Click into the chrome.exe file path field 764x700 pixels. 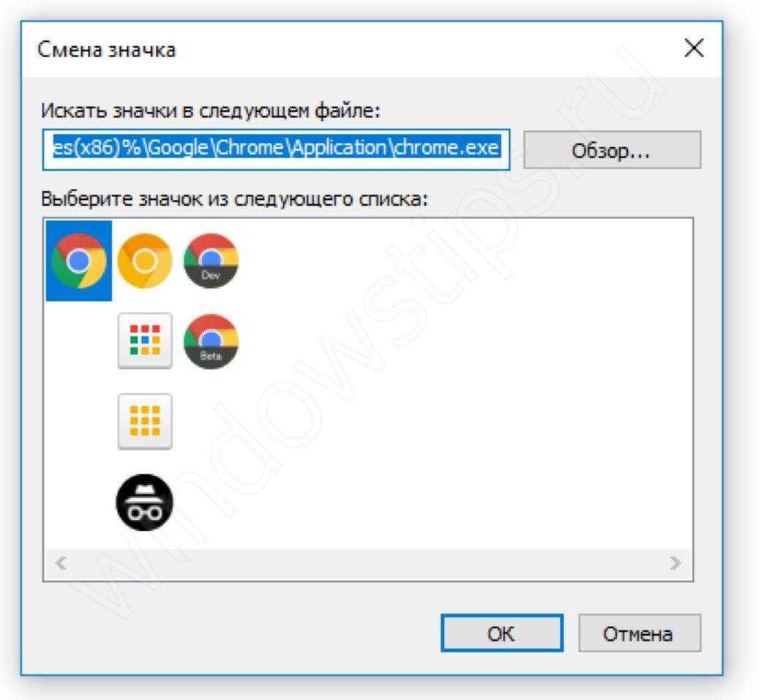pos(277,149)
